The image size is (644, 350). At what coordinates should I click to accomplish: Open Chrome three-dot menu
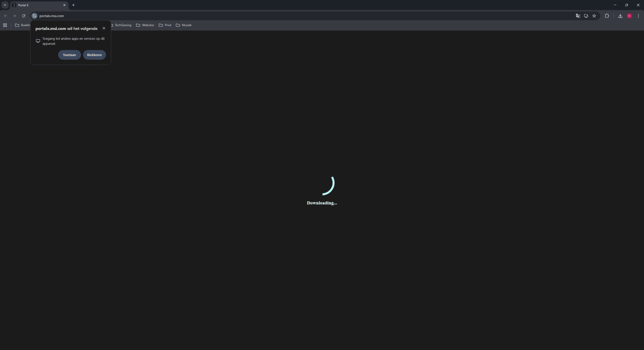tap(638, 16)
